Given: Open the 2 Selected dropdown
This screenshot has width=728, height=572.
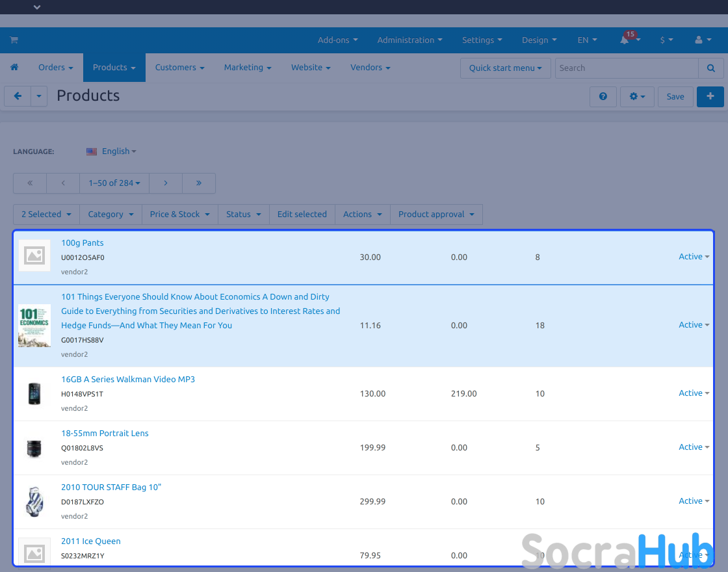Looking at the screenshot, I should (x=45, y=214).
